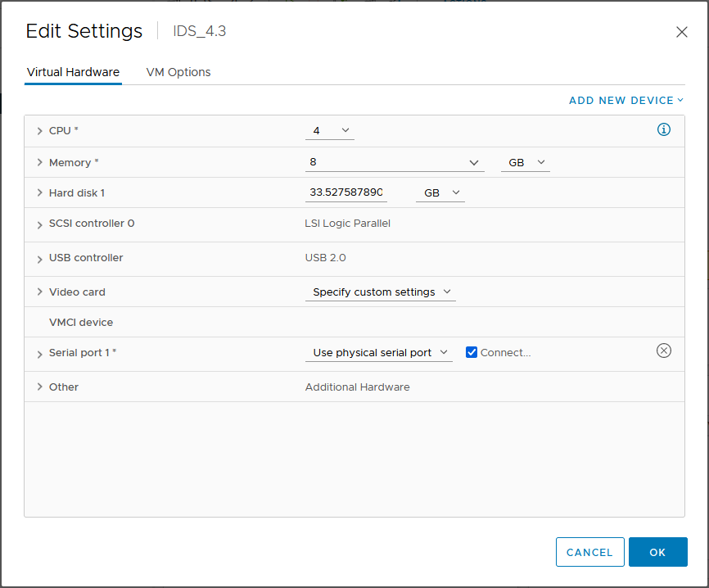Expand the Memory settings row
Viewport: 709px width, 588px height.
(x=39, y=162)
